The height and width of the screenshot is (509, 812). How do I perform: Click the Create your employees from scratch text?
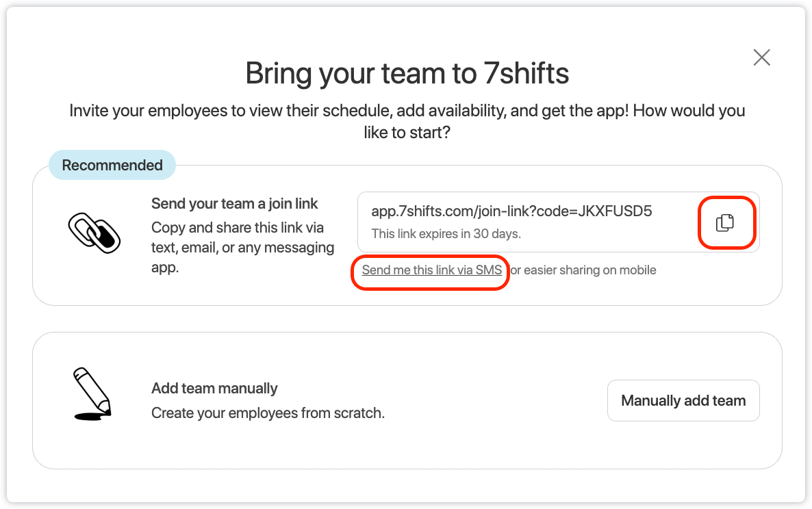[x=268, y=413]
